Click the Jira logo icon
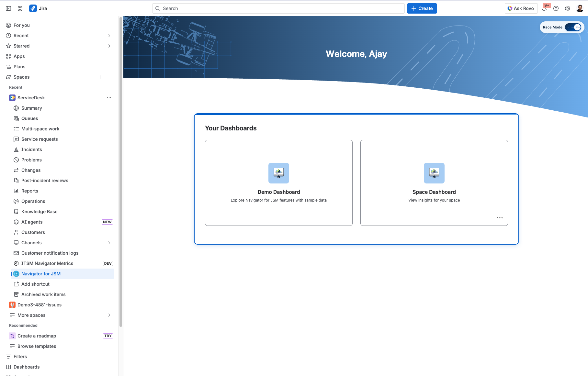This screenshot has width=588, height=376. pyautogui.click(x=33, y=8)
